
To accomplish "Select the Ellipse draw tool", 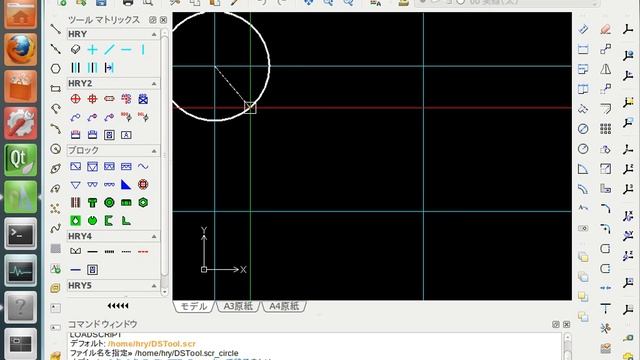I will click(56, 169).
